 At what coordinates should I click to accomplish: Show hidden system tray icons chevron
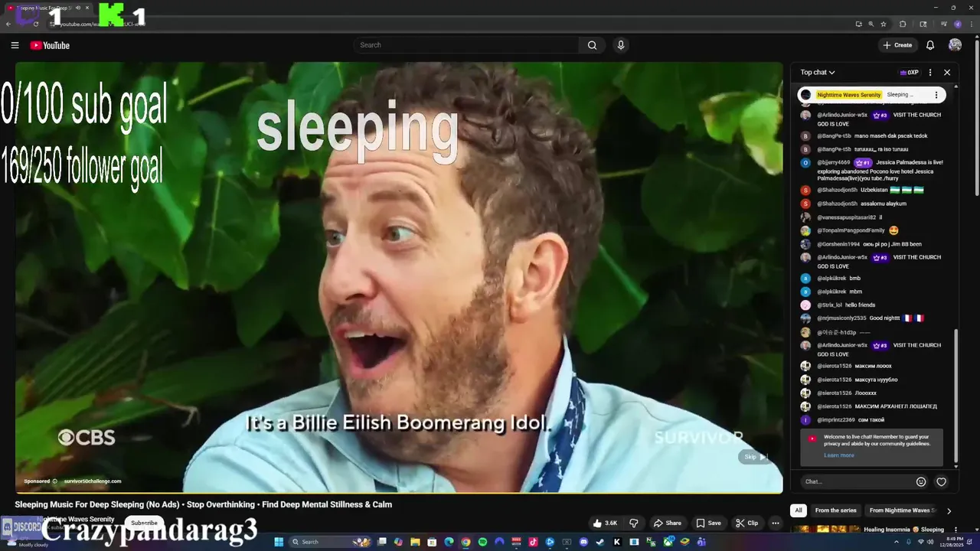point(897,542)
